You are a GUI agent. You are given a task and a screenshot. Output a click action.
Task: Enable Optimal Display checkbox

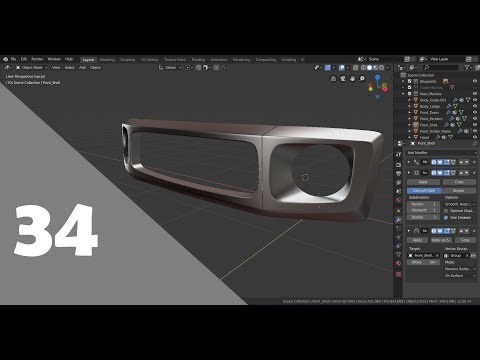pyautogui.click(x=446, y=211)
